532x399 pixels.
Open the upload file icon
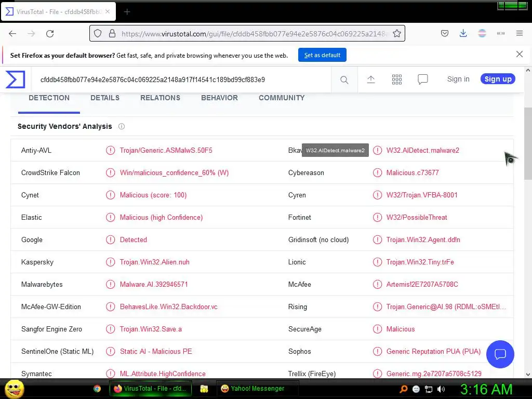point(371,79)
